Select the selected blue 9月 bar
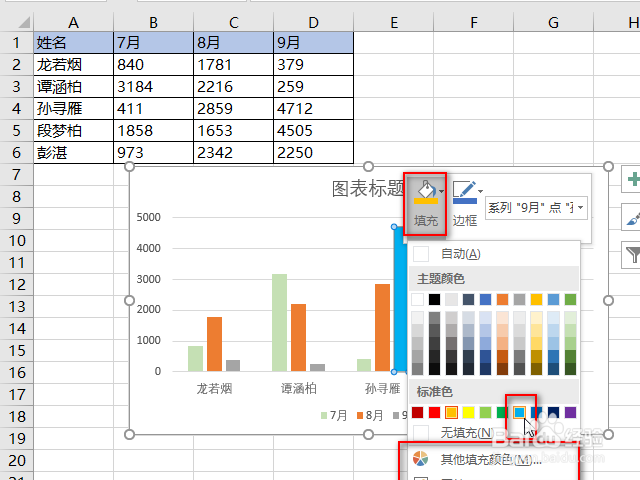The height and width of the screenshot is (480, 640). point(400,299)
